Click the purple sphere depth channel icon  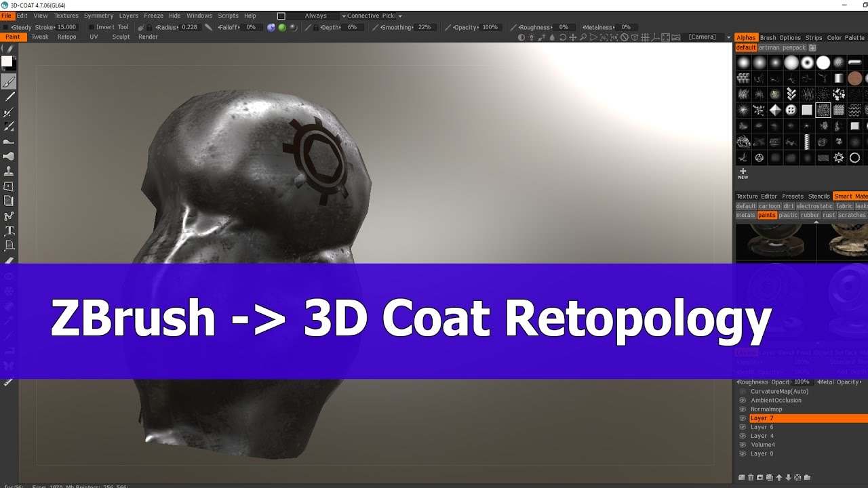271,27
